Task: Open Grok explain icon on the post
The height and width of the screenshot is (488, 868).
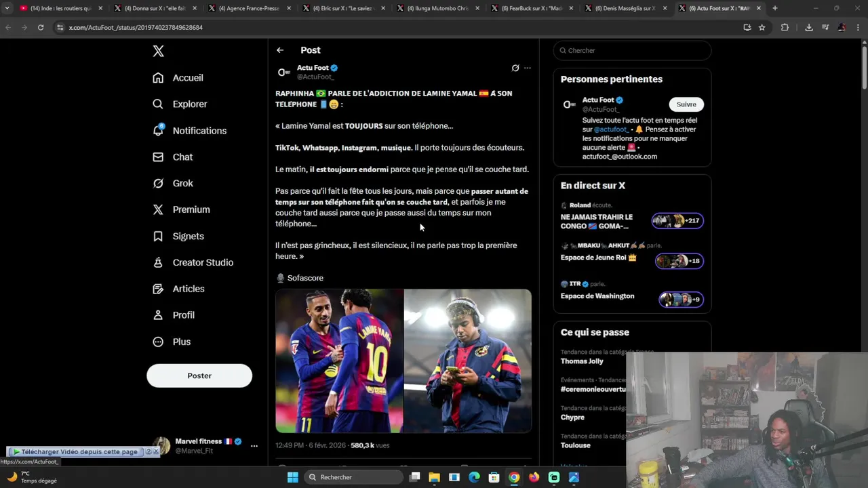Action: pos(515,68)
